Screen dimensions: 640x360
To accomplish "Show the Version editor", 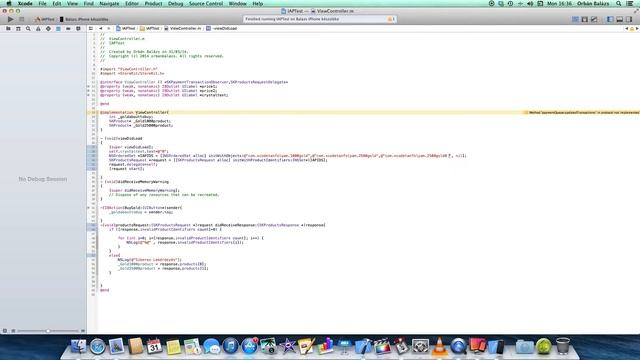I will tap(594, 19).
